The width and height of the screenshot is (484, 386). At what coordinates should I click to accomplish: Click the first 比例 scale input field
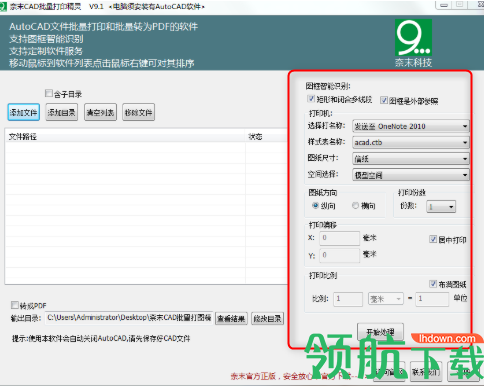point(348,299)
